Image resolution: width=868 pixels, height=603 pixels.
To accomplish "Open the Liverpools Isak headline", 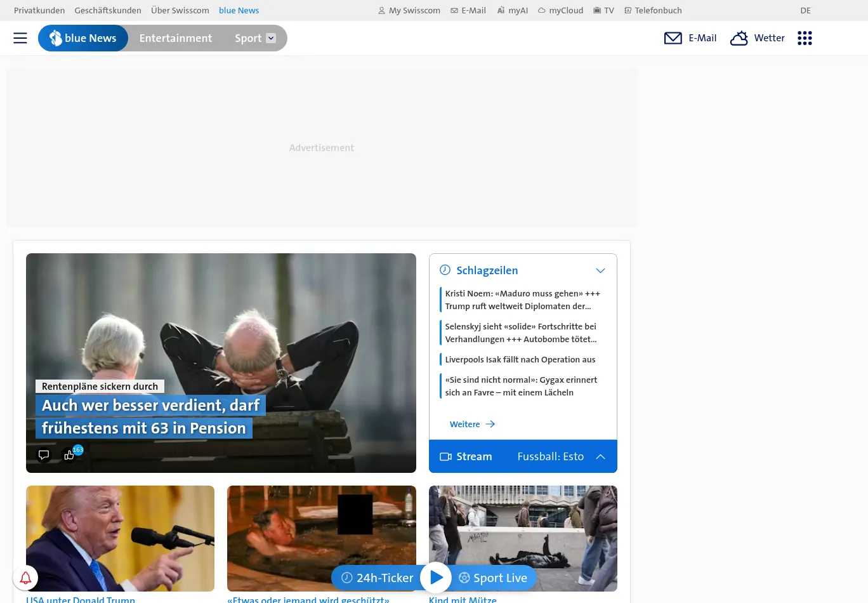I will point(520,359).
